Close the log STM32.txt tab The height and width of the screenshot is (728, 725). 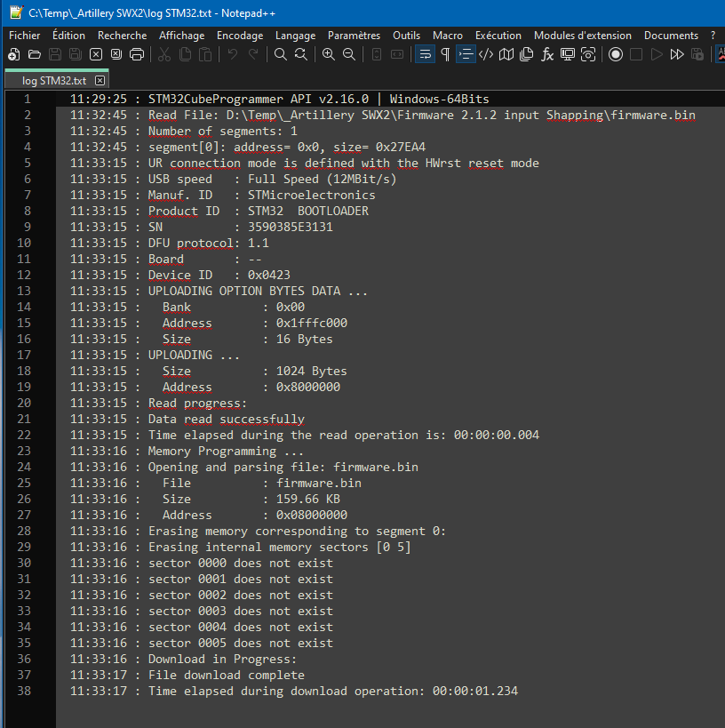100,80
